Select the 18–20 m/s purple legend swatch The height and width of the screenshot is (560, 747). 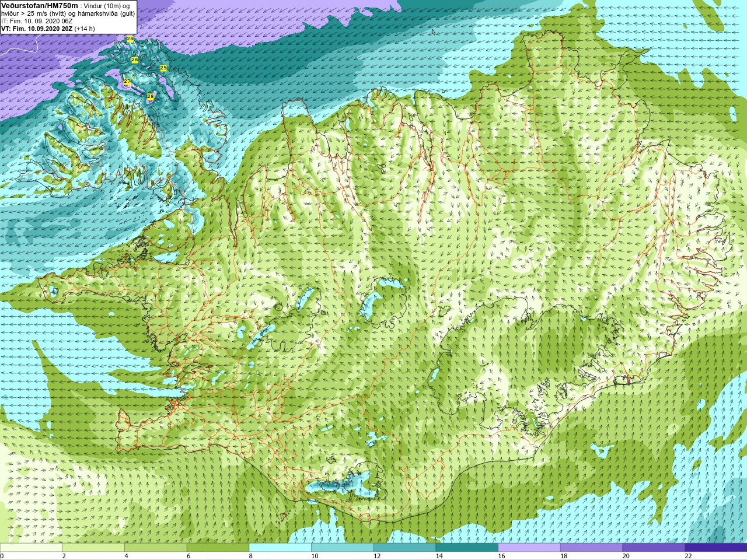click(x=591, y=547)
